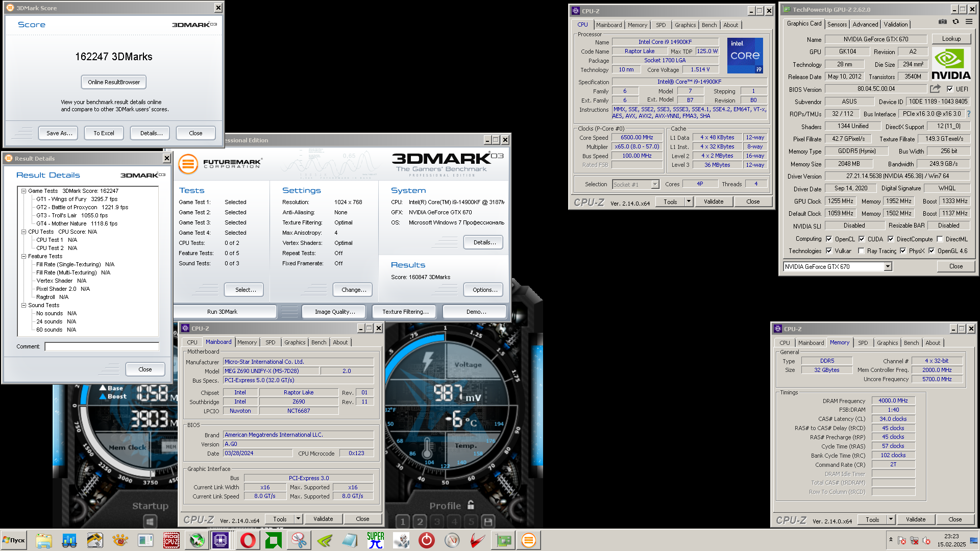The width and height of the screenshot is (980, 551).
Task: Open Graphics tab in the CPU-Z Memory window
Action: (x=887, y=343)
